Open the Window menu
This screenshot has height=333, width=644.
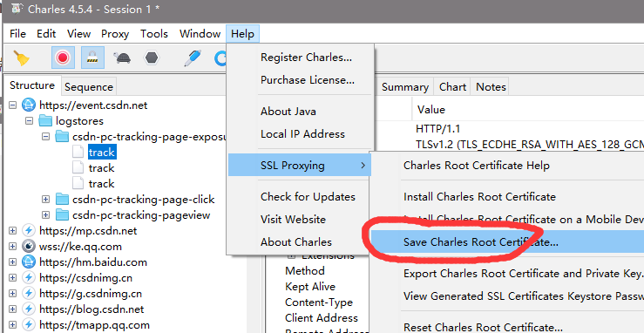(200, 34)
